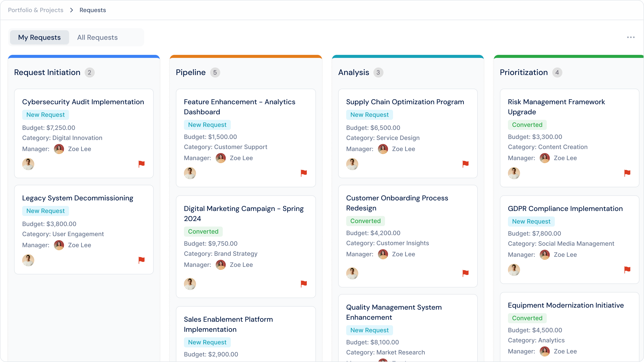The image size is (644, 362).
Task: Open the three-dot more options menu
Action: pos(631,37)
